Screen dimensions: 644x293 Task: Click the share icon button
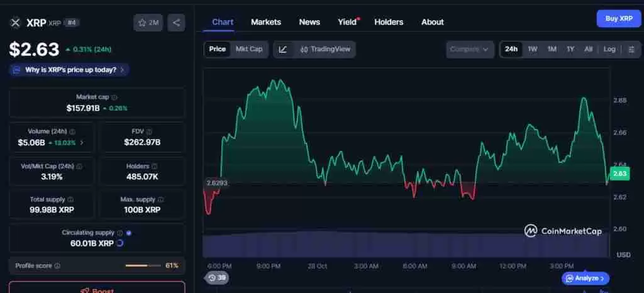click(176, 23)
